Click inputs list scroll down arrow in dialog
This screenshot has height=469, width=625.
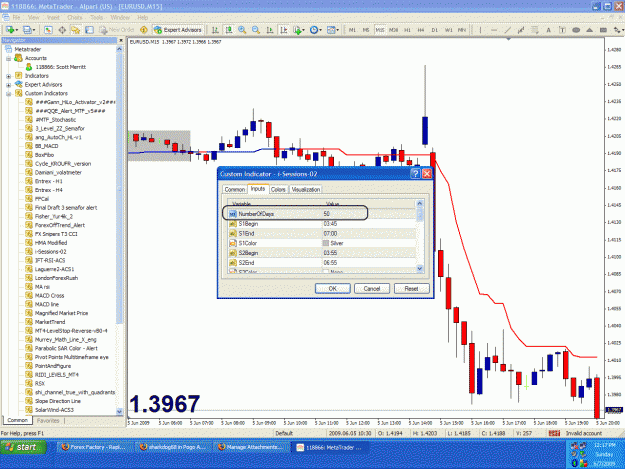tap(419, 269)
